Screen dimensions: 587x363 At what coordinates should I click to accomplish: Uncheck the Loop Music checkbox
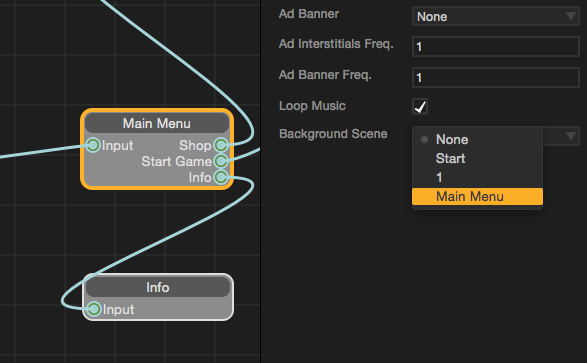click(420, 107)
